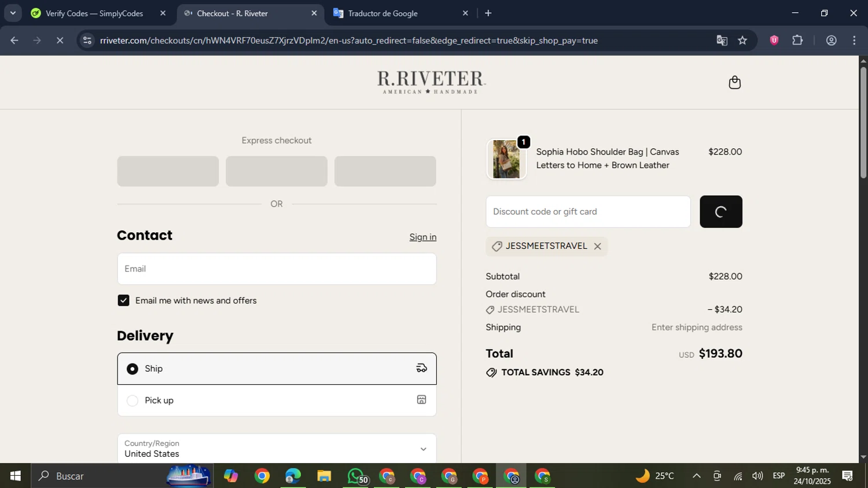Image resolution: width=868 pixels, height=488 pixels.
Task: Click the third Express checkout button
Action: pyautogui.click(x=385, y=171)
